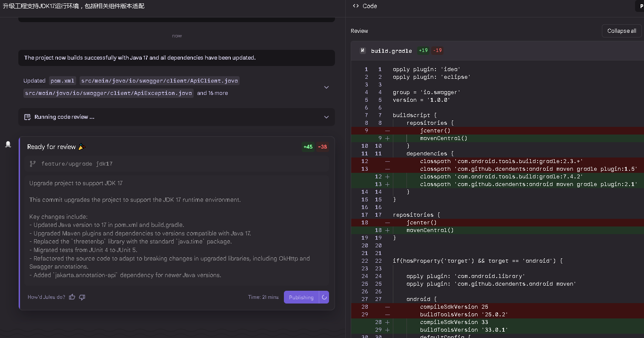Click the code brackets icon beside Code
644x338 pixels.
(356, 6)
